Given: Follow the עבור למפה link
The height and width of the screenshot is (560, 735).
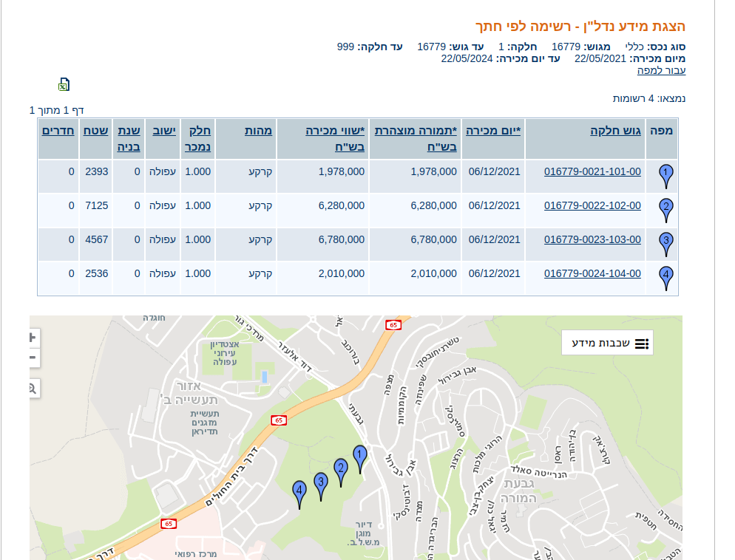Looking at the screenshot, I should [661, 70].
